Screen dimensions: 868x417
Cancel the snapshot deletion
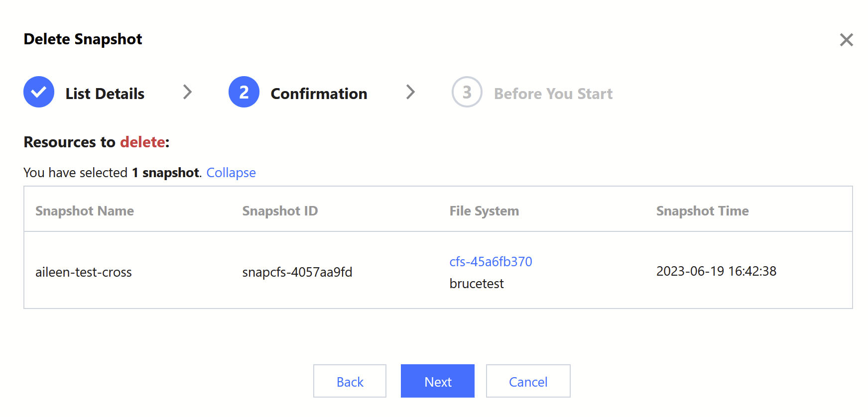click(x=528, y=381)
